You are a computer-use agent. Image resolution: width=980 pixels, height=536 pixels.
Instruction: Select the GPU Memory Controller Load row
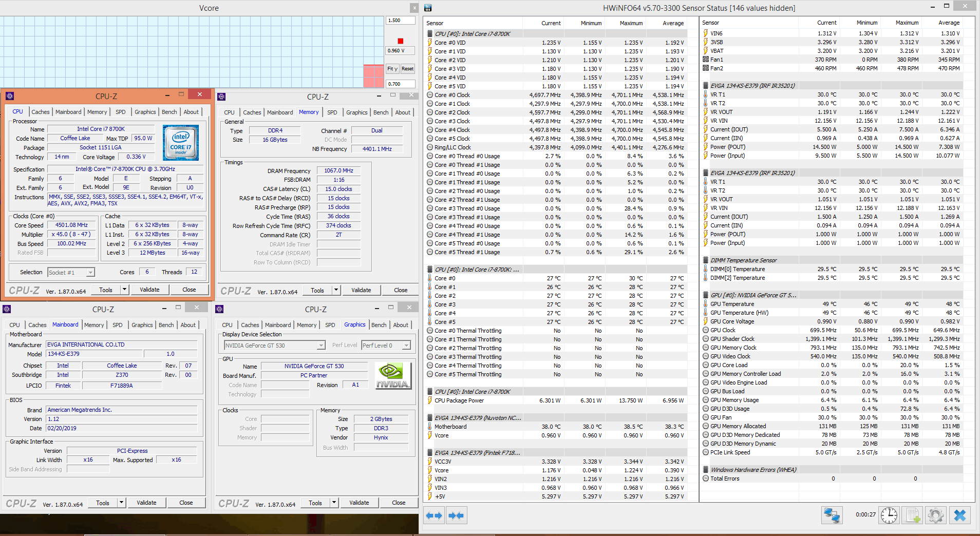832,374
